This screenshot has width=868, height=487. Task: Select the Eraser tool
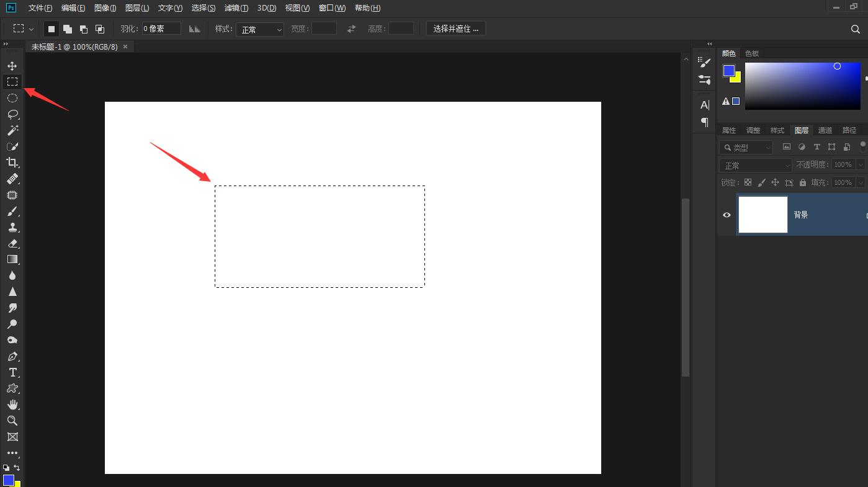[x=12, y=243]
